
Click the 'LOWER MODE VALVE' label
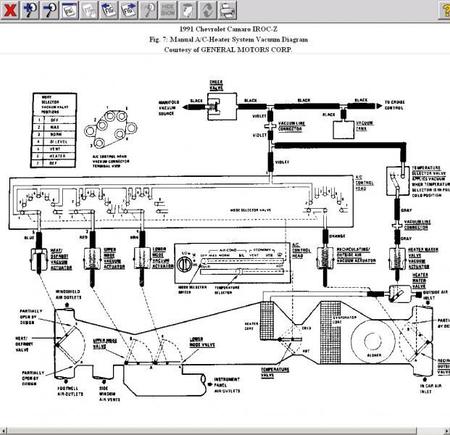tap(202, 342)
